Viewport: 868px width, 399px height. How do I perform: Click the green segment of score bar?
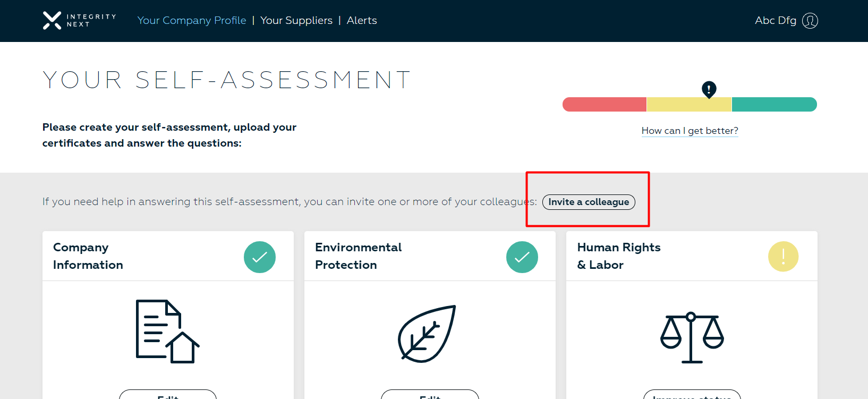coord(774,104)
